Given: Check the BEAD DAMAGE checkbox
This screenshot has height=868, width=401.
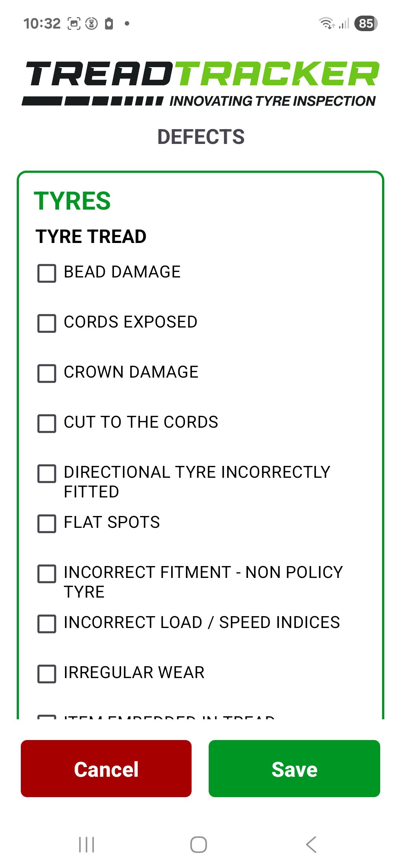Looking at the screenshot, I should [47, 273].
